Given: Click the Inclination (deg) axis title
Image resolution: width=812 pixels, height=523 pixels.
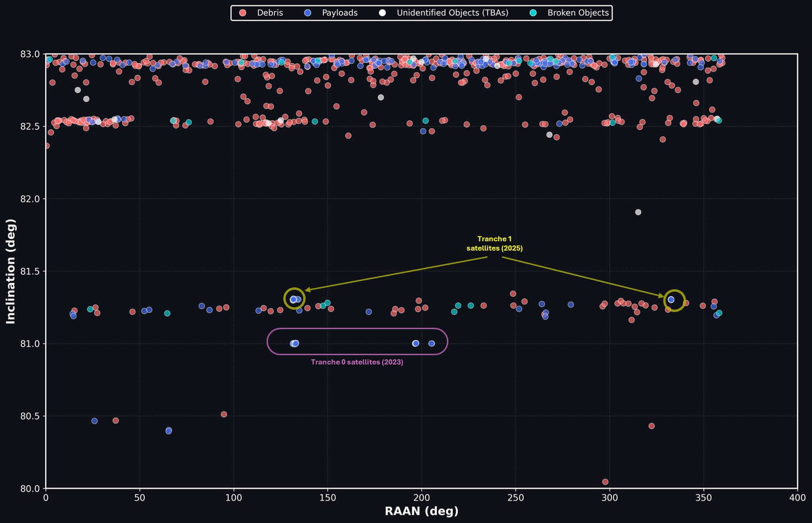Looking at the screenshot, I should tap(10, 271).
